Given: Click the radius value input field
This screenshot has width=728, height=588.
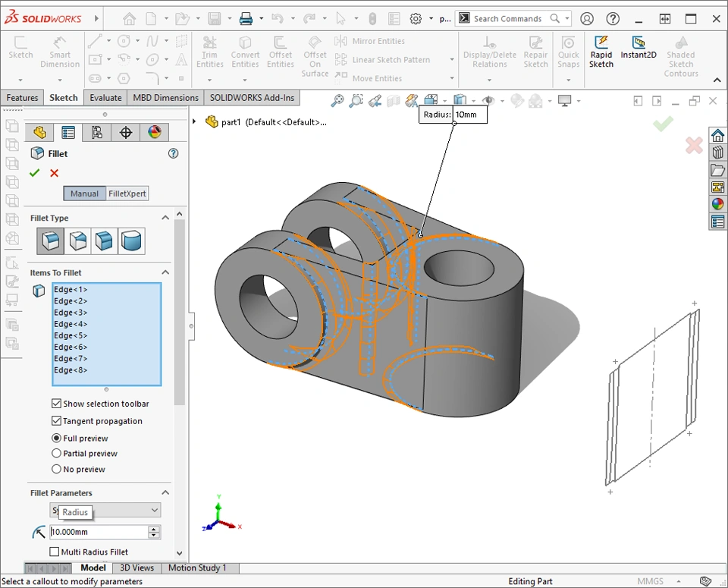Looking at the screenshot, I should (99, 532).
